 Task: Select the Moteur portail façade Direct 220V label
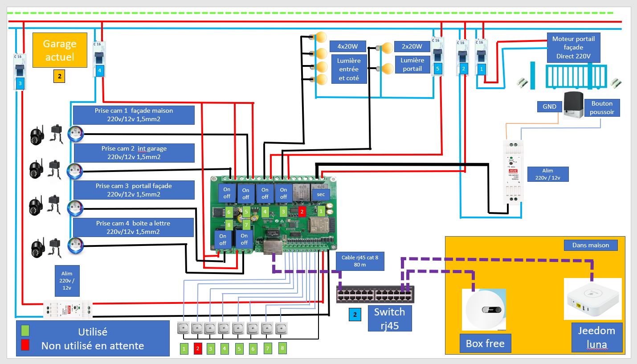pyautogui.click(x=573, y=48)
